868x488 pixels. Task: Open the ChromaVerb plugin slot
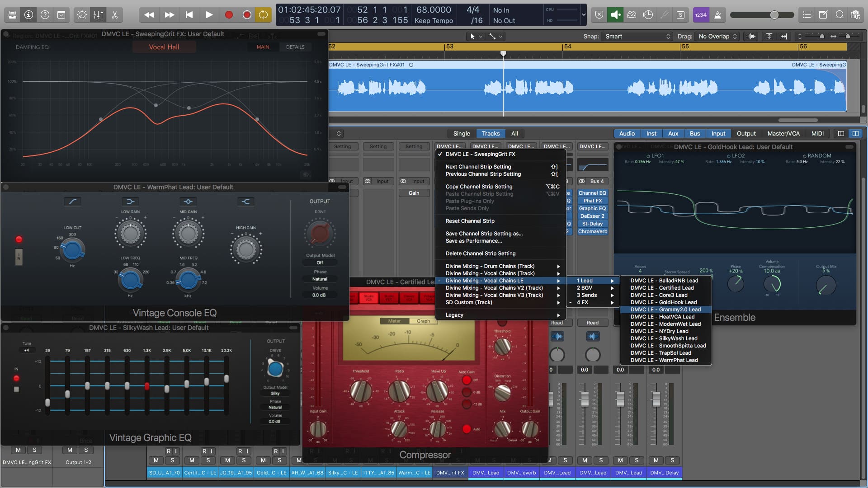coord(592,232)
